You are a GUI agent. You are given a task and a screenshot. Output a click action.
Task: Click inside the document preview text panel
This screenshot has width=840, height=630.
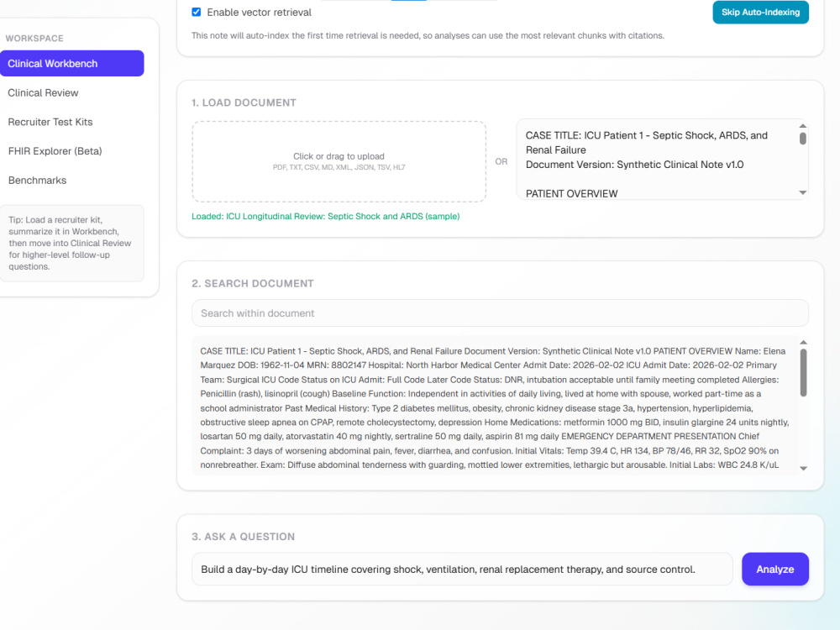[495, 406]
